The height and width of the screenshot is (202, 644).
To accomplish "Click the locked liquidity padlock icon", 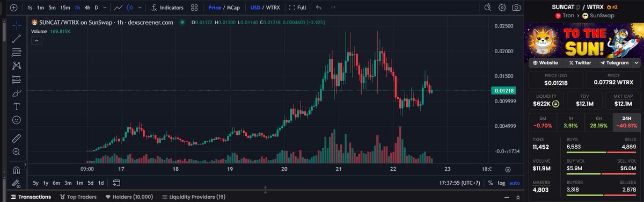I will [555, 103].
